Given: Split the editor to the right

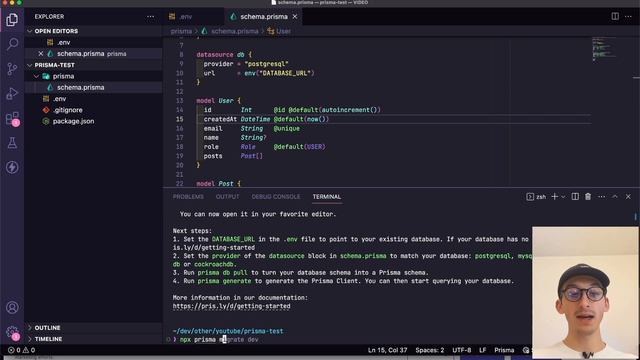Looking at the screenshot, I should [x=615, y=16].
